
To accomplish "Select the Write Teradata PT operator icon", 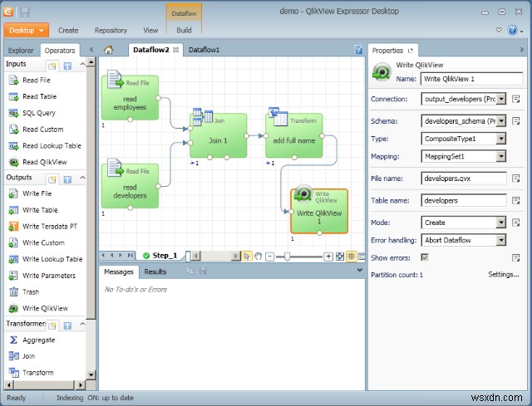I will (x=13, y=227).
